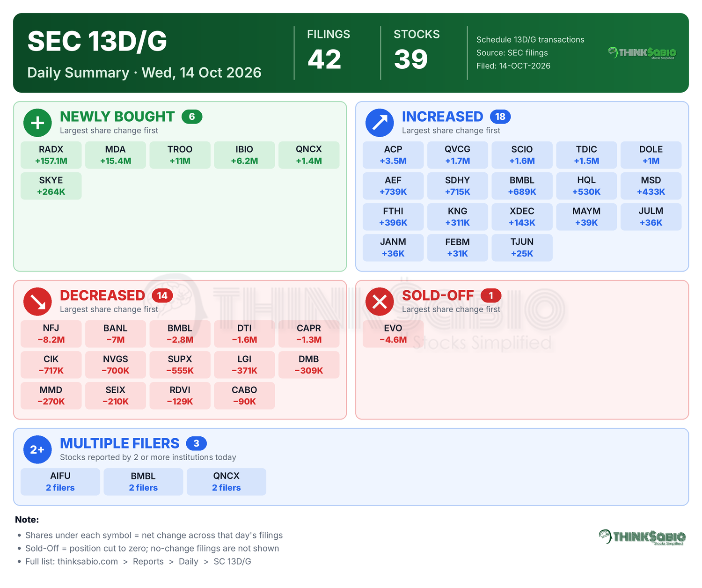The width and height of the screenshot is (702, 588).
Task: Click the Sold-Off count badge showing 1
Action: (491, 295)
